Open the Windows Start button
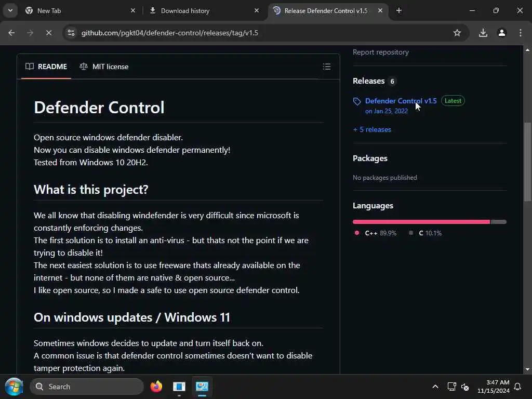 point(14,387)
